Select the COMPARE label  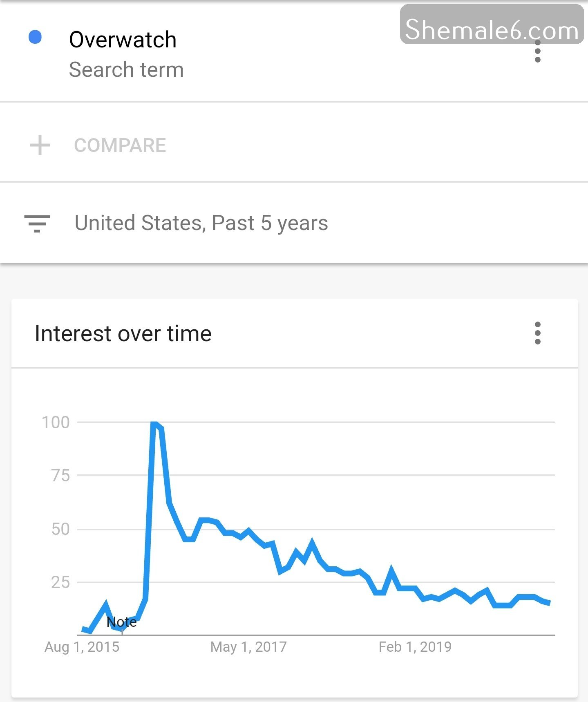click(x=120, y=145)
